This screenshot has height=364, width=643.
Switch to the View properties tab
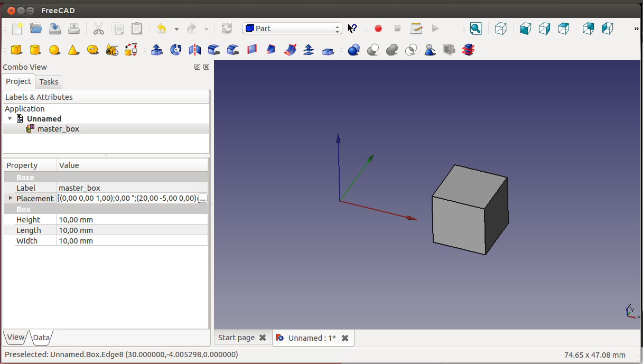click(15, 337)
